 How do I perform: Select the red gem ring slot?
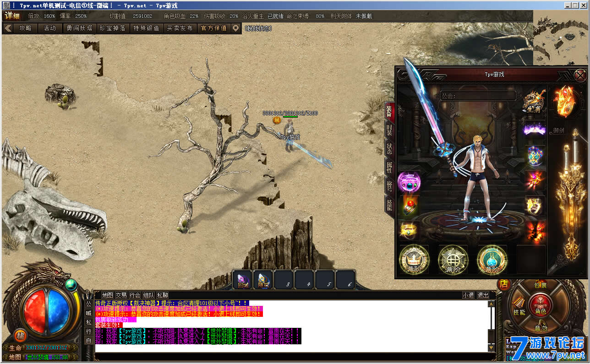click(x=409, y=206)
